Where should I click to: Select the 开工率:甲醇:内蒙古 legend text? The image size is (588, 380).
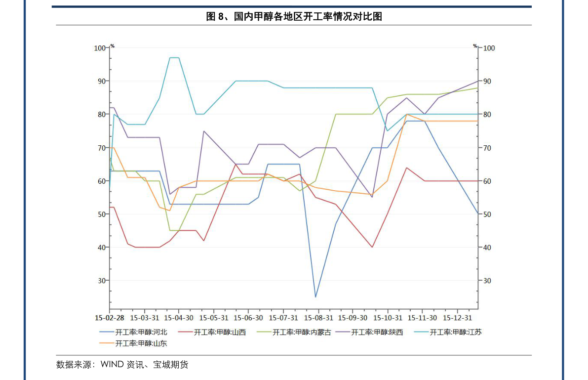point(302,333)
